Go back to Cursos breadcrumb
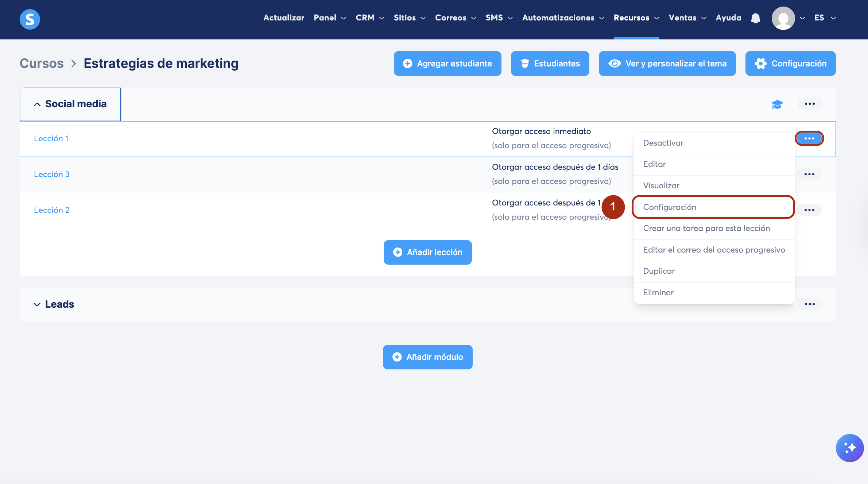Viewport: 868px width, 484px height. (42, 64)
